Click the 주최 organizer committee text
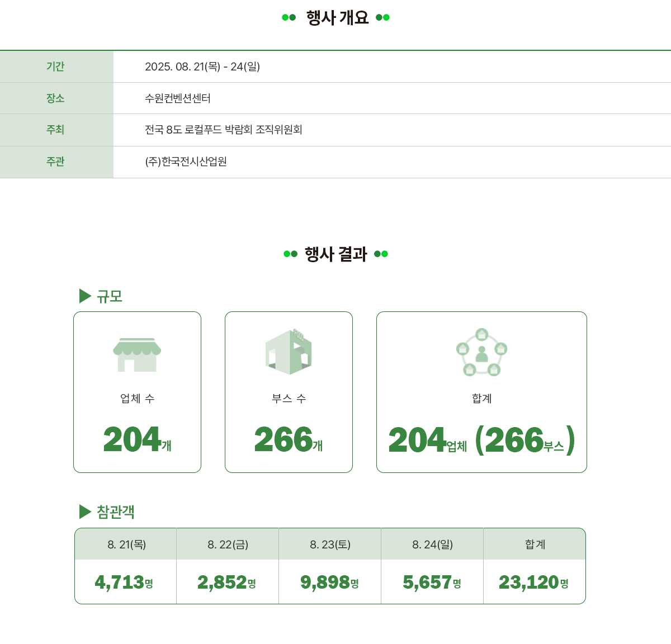671x644 pixels. 224,130
